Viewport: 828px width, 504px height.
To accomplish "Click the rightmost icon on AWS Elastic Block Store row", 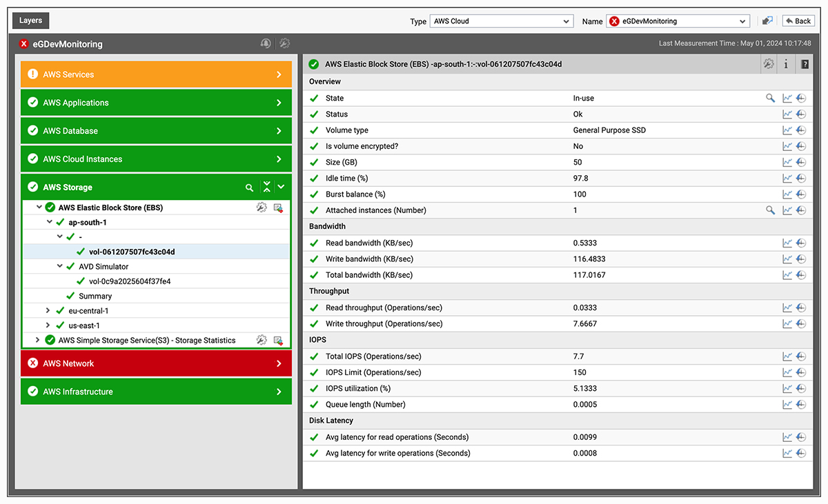I will coord(278,208).
